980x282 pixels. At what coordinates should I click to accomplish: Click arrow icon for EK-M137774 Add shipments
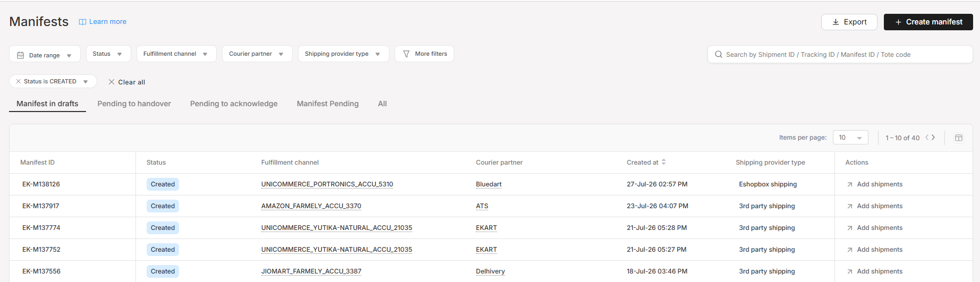[x=850, y=228]
